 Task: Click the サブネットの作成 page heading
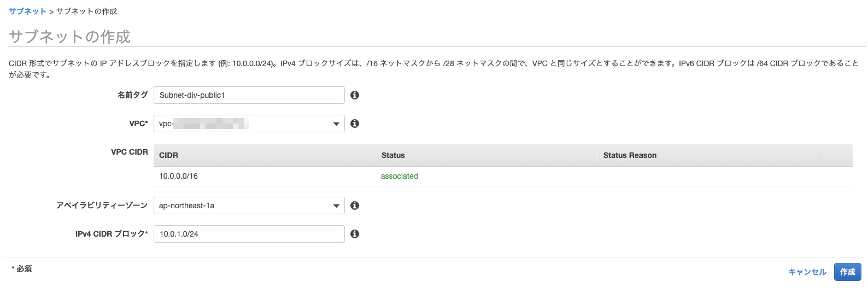[69, 37]
